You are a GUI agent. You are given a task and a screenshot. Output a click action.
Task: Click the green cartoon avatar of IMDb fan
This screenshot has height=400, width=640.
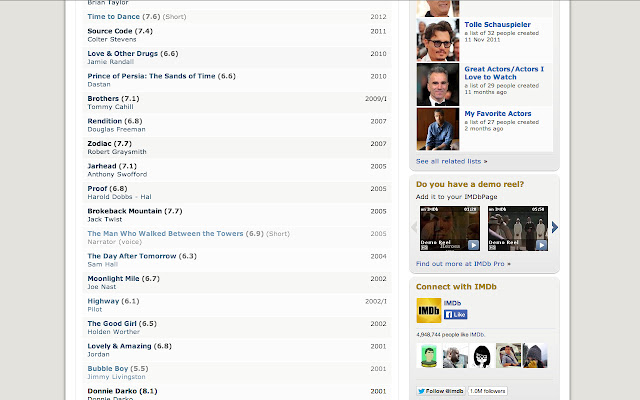coord(429,356)
